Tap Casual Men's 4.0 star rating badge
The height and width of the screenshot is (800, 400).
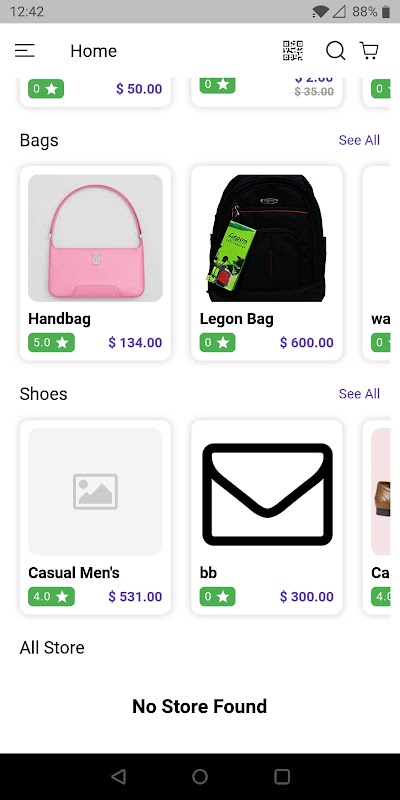click(51, 596)
